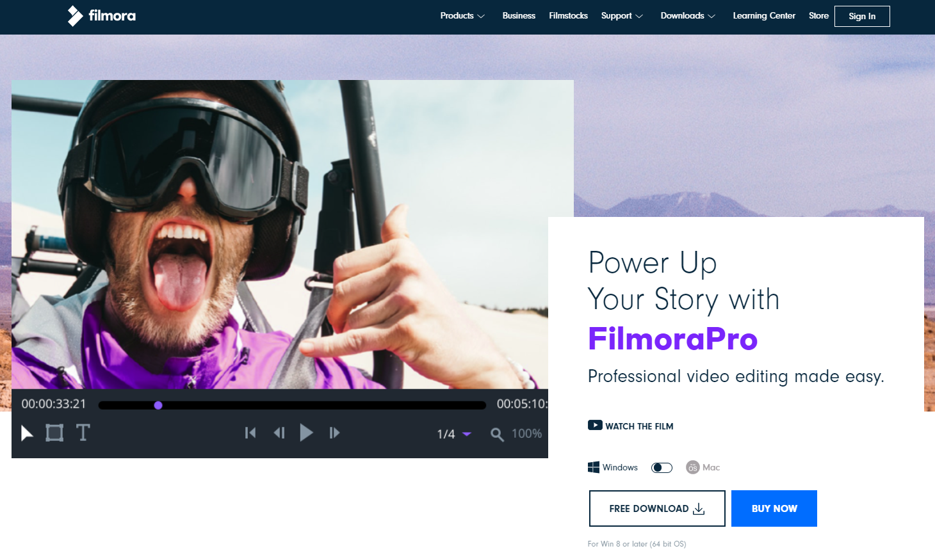
Task: Select the arrow selection tool
Action: click(27, 433)
